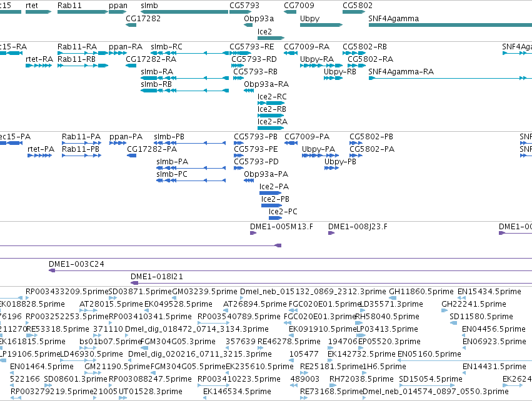Image resolution: width=532 pixels, height=401 pixels.
Task: Select the slmb-RC transcript label
Action: point(166,47)
